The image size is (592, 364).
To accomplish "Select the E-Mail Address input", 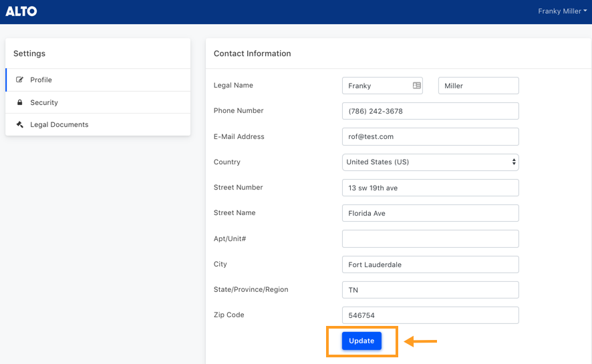I will point(430,136).
